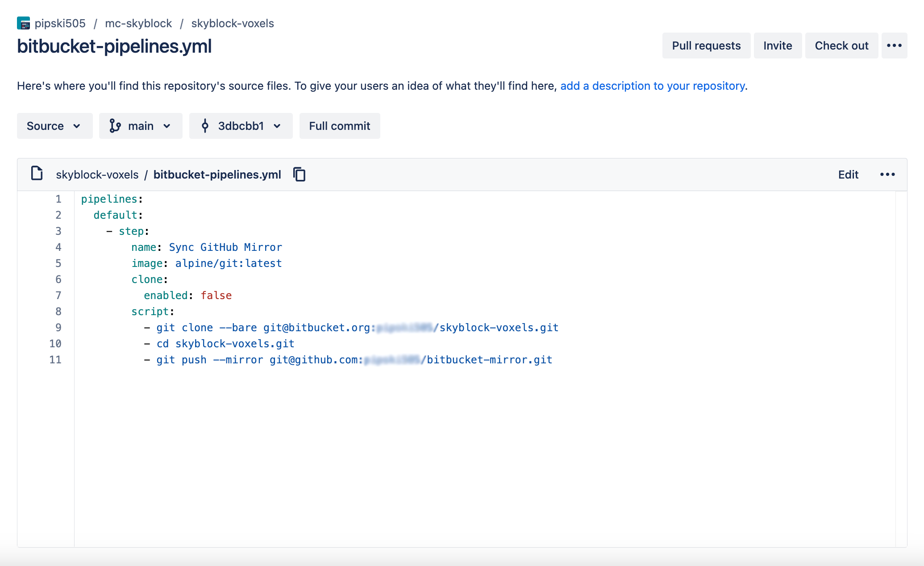Image resolution: width=924 pixels, height=566 pixels.
Task: Click the Check out button
Action: [841, 46]
